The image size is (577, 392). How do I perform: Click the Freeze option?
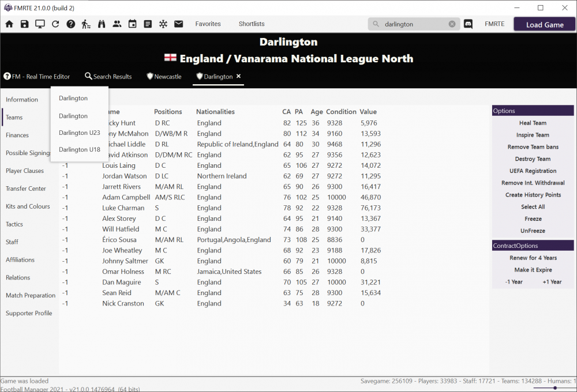pos(533,219)
